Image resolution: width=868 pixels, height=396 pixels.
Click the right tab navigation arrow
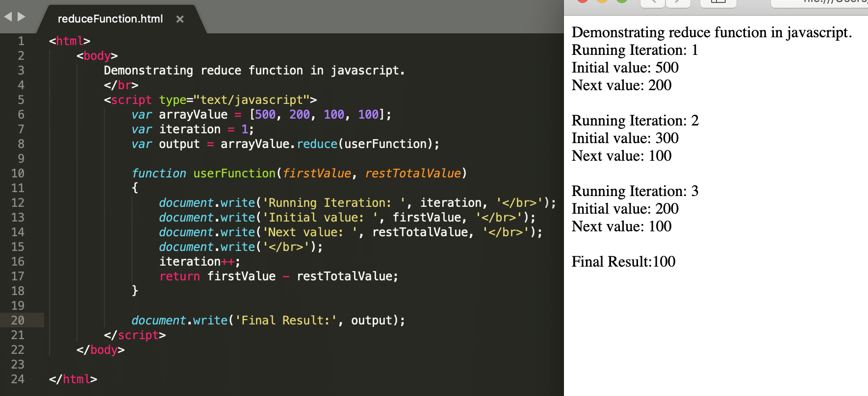coord(21,17)
